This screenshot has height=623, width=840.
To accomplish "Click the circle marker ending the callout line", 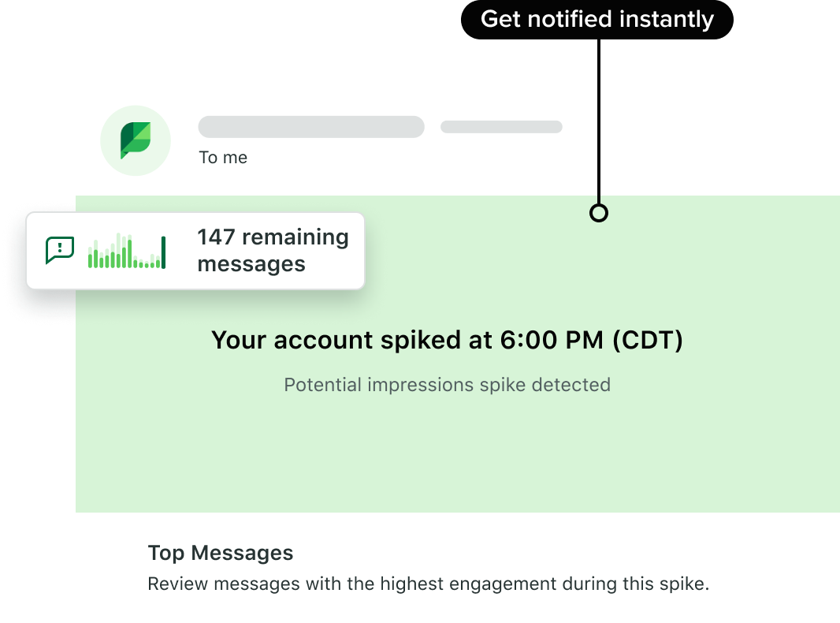I will tap(598, 213).
